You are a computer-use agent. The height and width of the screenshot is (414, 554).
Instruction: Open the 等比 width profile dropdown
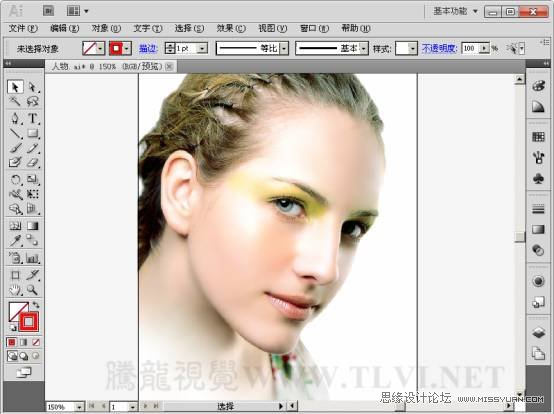click(x=284, y=48)
